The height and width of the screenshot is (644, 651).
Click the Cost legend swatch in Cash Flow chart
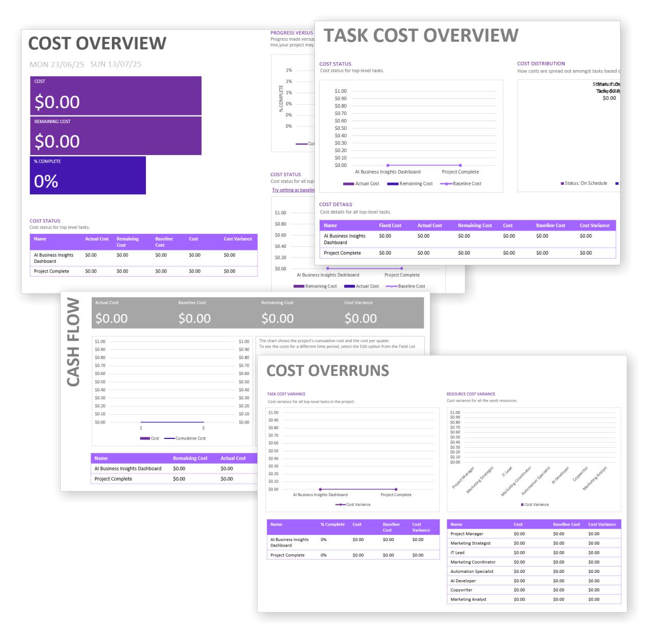pyautogui.click(x=145, y=438)
